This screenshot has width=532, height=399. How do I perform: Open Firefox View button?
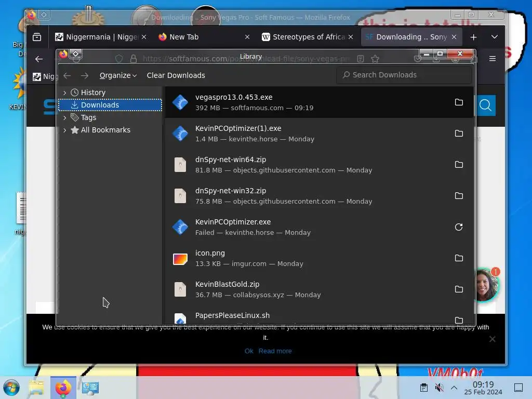pyautogui.click(x=37, y=37)
